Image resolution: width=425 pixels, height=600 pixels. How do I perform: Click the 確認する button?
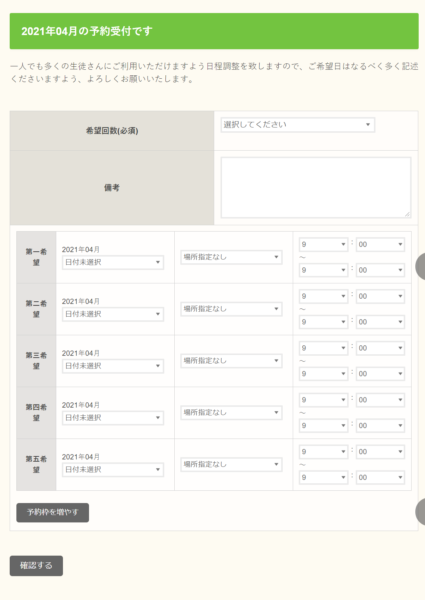click(36, 566)
